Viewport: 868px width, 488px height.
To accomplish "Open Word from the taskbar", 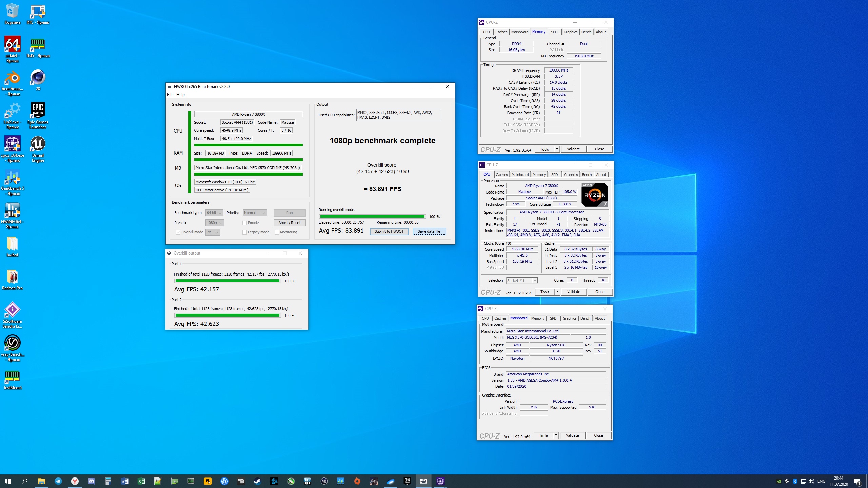I will pos(124,481).
